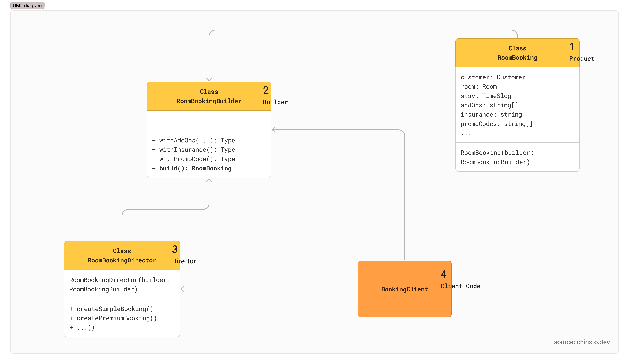This screenshot has height=364, width=629.
Task: Select the RoomBookingDirector class header
Action: pyautogui.click(x=122, y=255)
